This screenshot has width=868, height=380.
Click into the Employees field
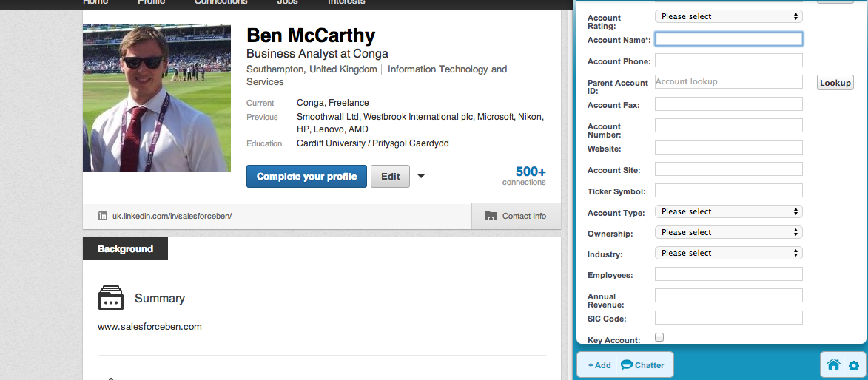728,274
